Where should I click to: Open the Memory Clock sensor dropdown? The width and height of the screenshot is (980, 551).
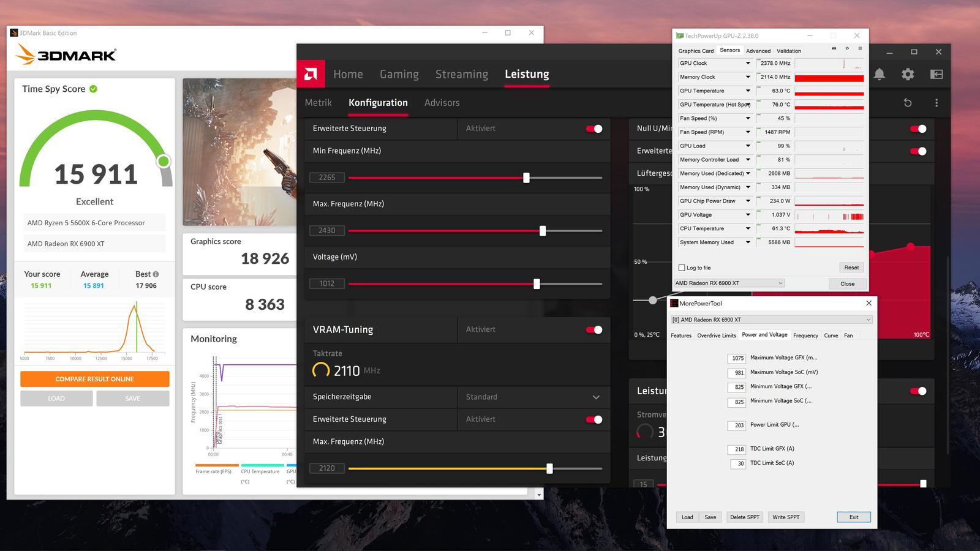click(x=748, y=77)
